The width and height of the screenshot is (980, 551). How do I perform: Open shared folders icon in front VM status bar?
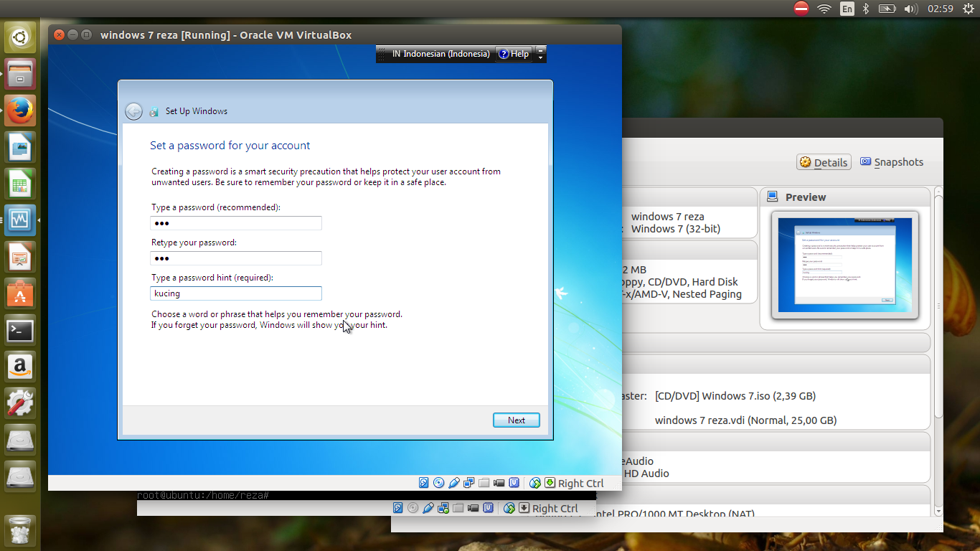coord(484,483)
